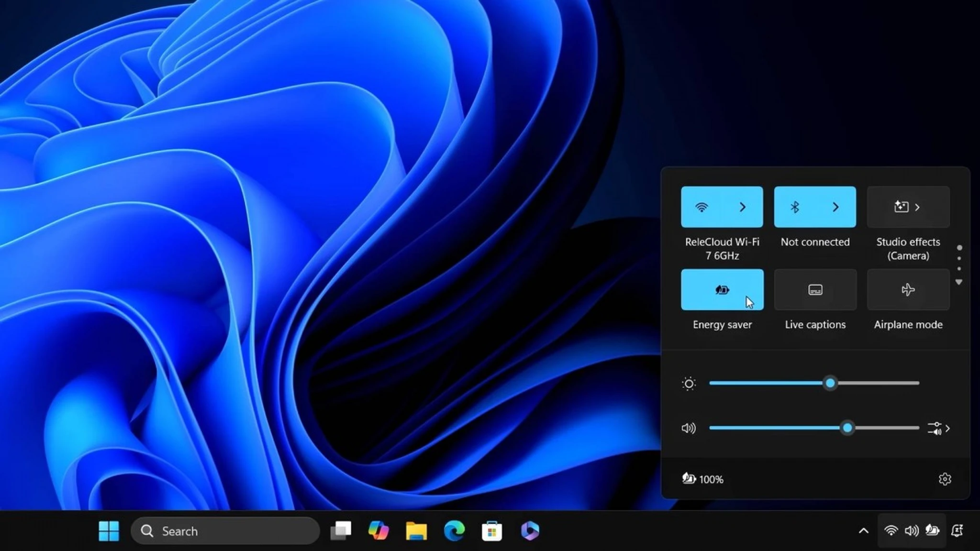Click the Airplane mode icon

pos(908,289)
